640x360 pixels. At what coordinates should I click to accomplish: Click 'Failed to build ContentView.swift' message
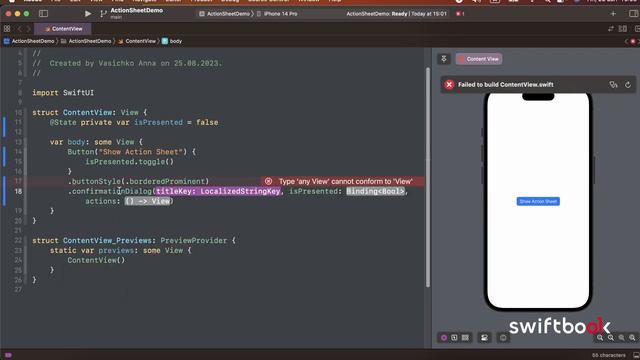(506, 84)
